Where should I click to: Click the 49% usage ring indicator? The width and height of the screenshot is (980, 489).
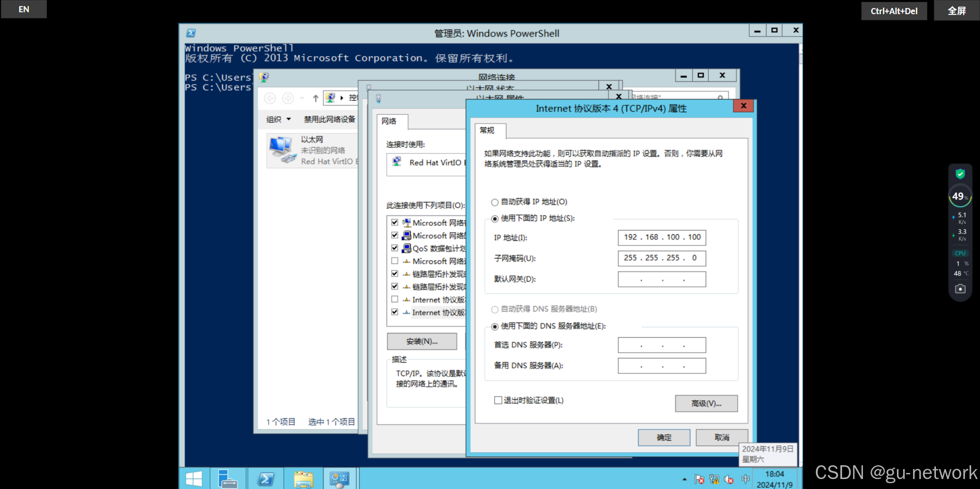coord(960,196)
